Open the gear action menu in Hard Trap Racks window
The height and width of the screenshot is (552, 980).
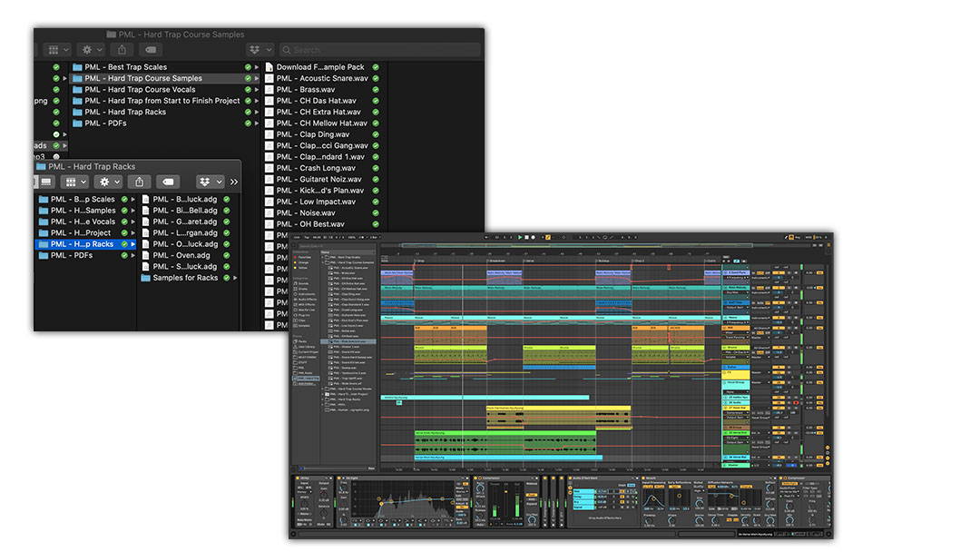pyautogui.click(x=109, y=182)
